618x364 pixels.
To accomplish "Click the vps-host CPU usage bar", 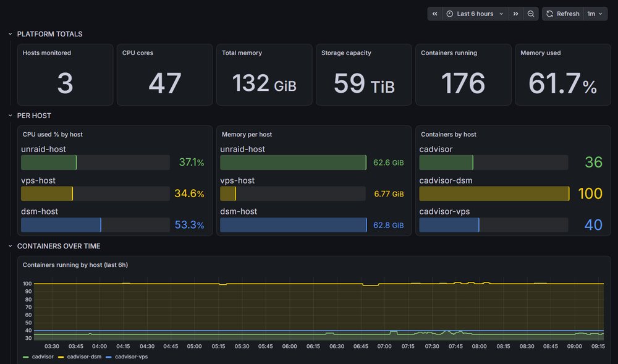I will (x=95, y=193).
